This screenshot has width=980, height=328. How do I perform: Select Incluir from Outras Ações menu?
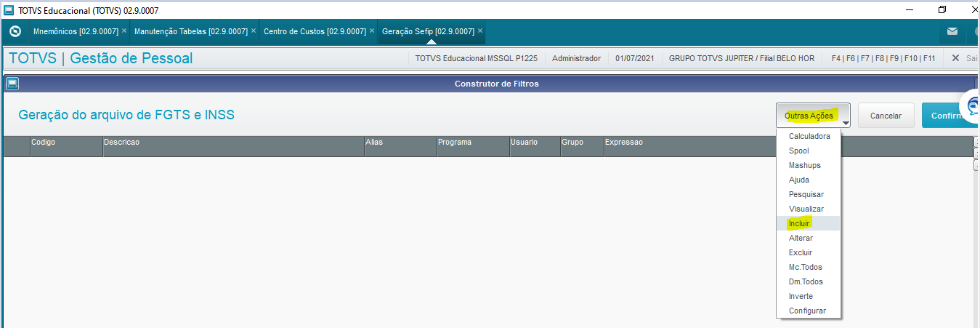(809, 223)
